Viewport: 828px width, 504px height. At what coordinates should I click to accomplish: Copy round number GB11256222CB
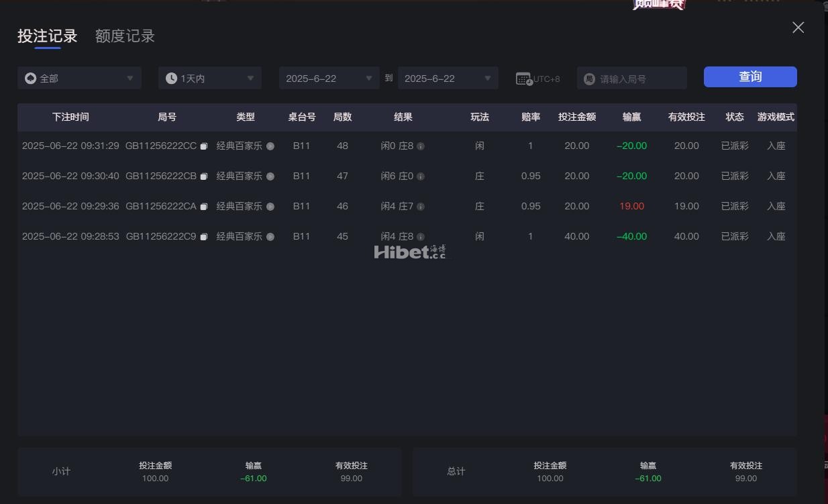pyautogui.click(x=204, y=177)
